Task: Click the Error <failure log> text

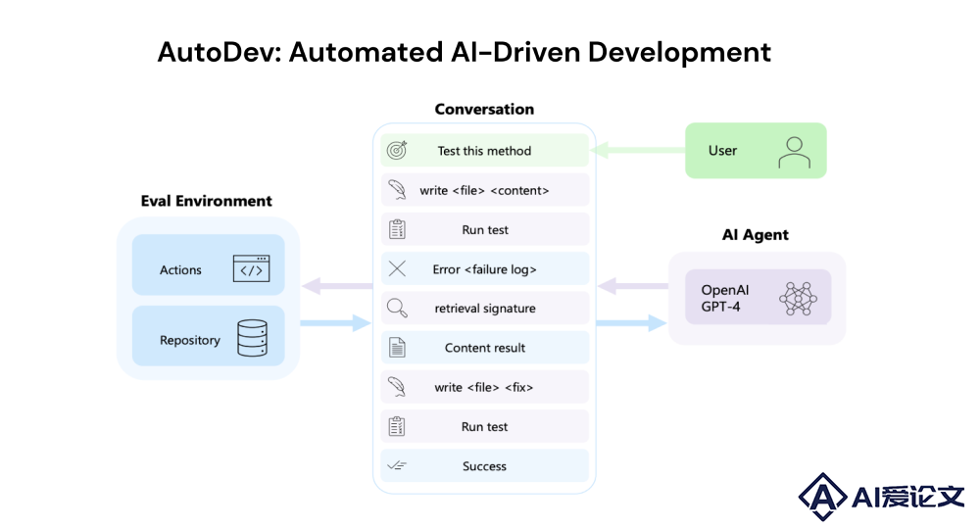Action: click(x=484, y=269)
